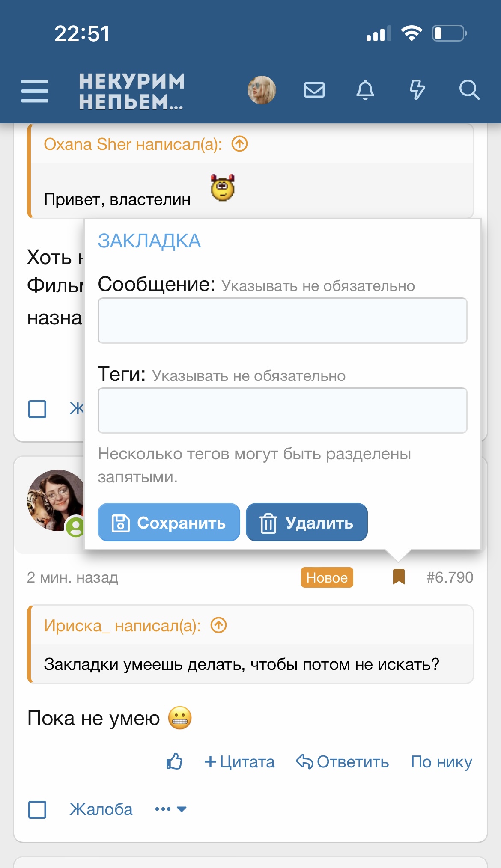Jump to Oxana Sher's quoted post arrow
This screenshot has height=868, width=501.
(x=240, y=144)
